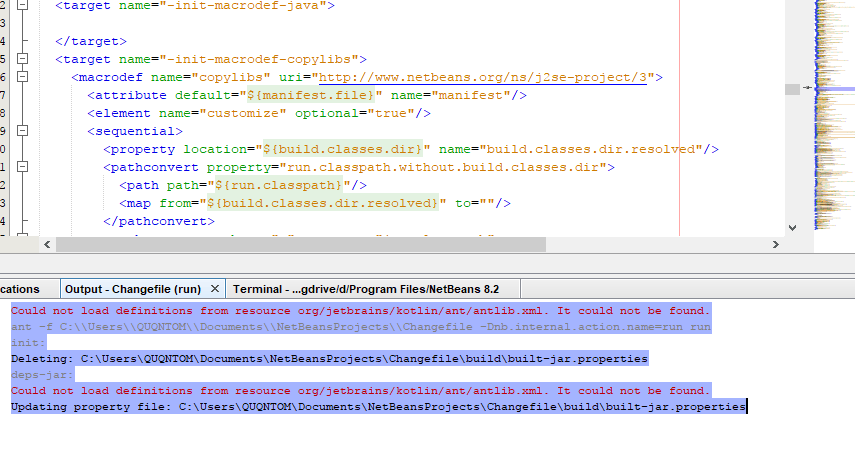Open the netbeans.org j2se-project/3 URI link
The image size is (855, 460).
[483, 77]
